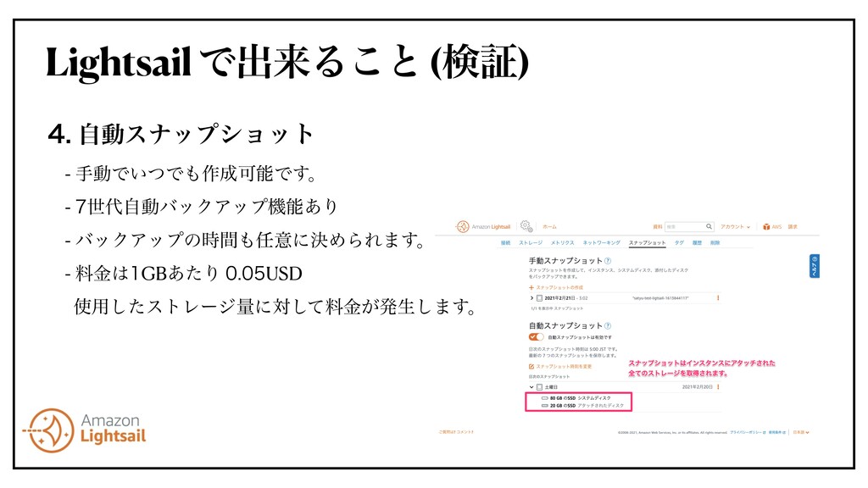This screenshot has width=868, height=488.
Task: Open 使用条件 footer link
Action: [776, 433]
